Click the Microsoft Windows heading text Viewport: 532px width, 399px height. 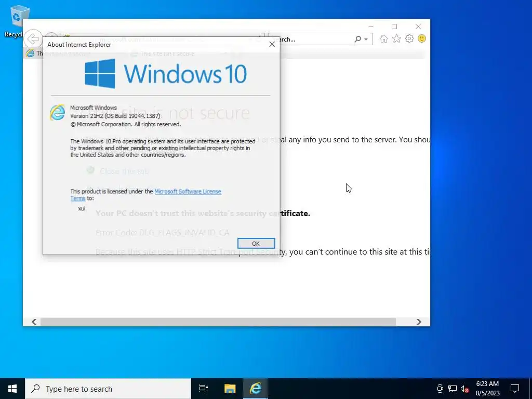click(94, 108)
